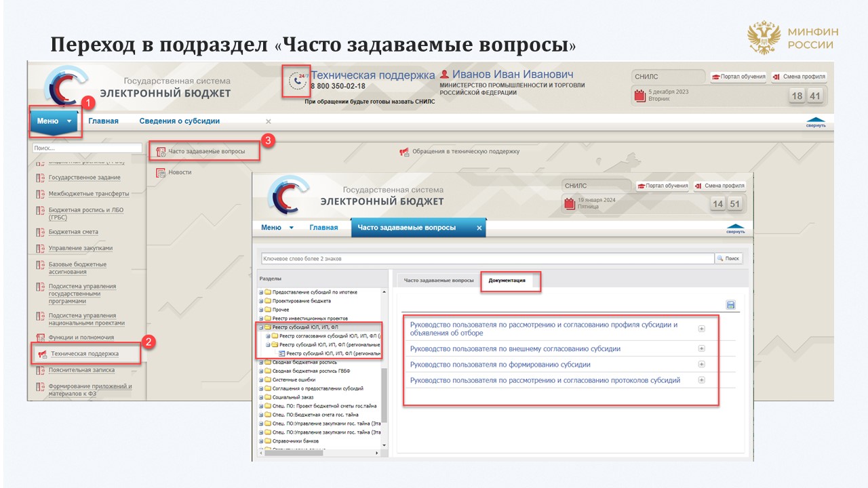The width and height of the screenshot is (868, 488).
Task: Open Обращения в техническую поддержку
Action: 465,151
